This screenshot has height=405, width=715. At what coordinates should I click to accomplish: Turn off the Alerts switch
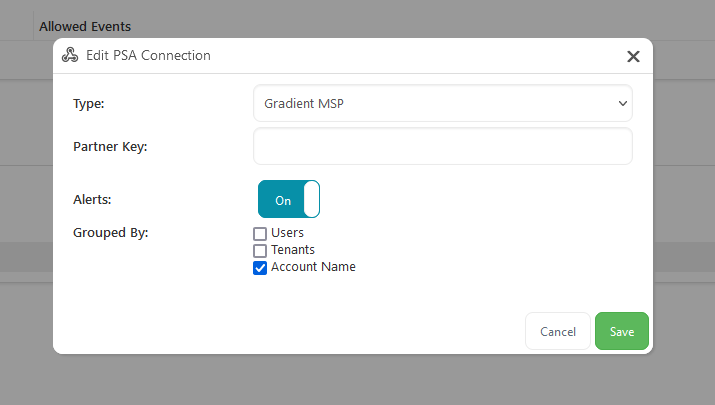[289, 199]
